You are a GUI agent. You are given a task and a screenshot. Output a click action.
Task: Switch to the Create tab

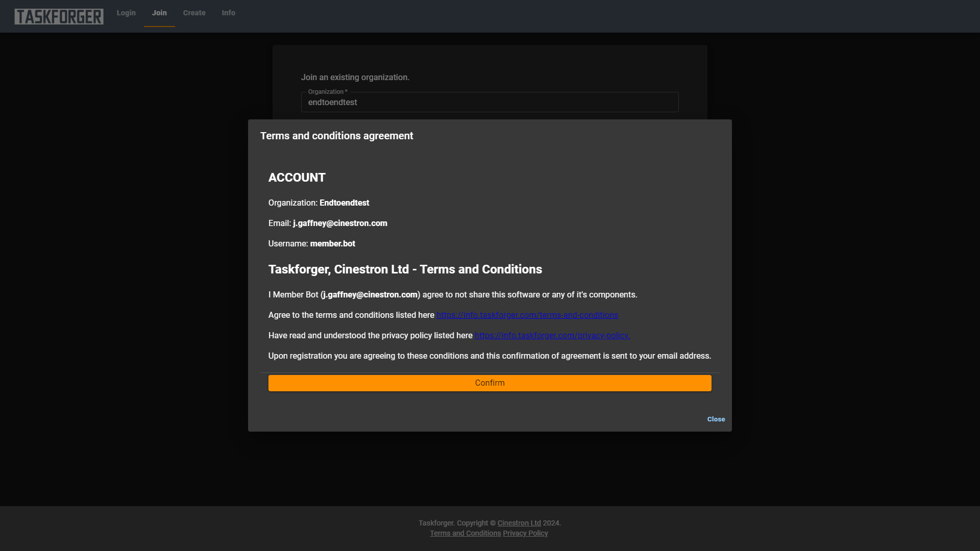click(x=194, y=13)
